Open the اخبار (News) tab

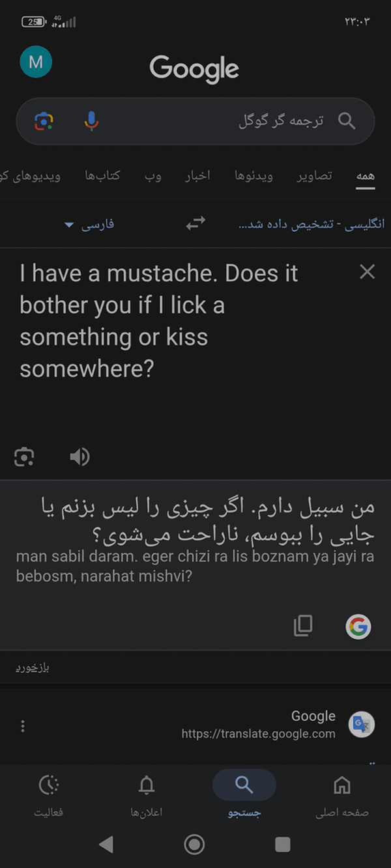196,176
